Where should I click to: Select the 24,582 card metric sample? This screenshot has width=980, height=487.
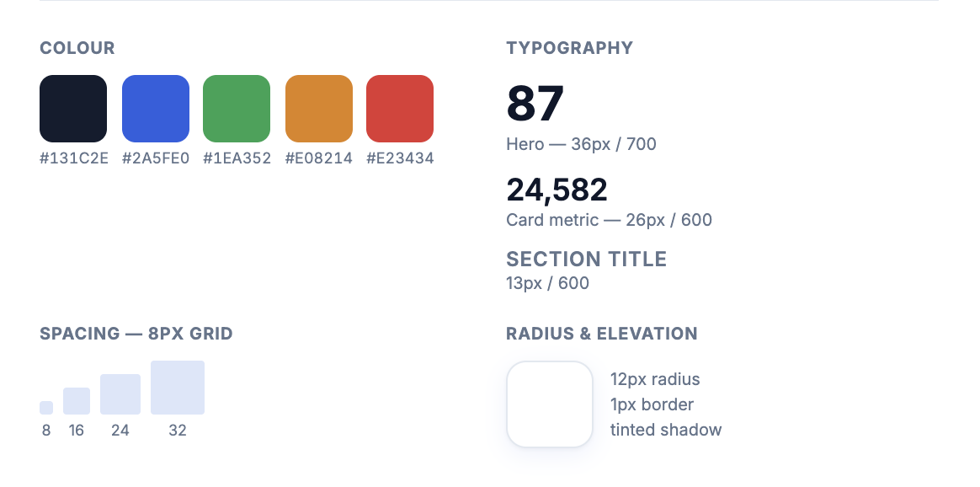pos(557,190)
